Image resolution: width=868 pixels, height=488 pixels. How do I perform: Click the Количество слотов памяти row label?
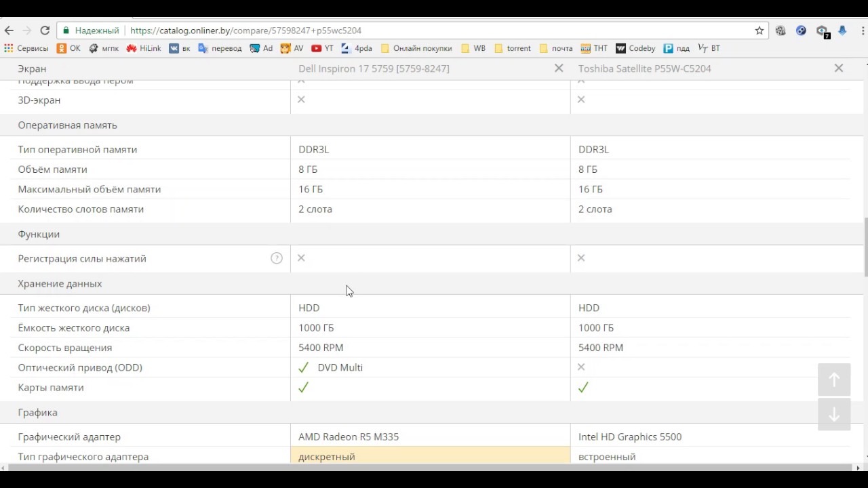[x=81, y=209]
